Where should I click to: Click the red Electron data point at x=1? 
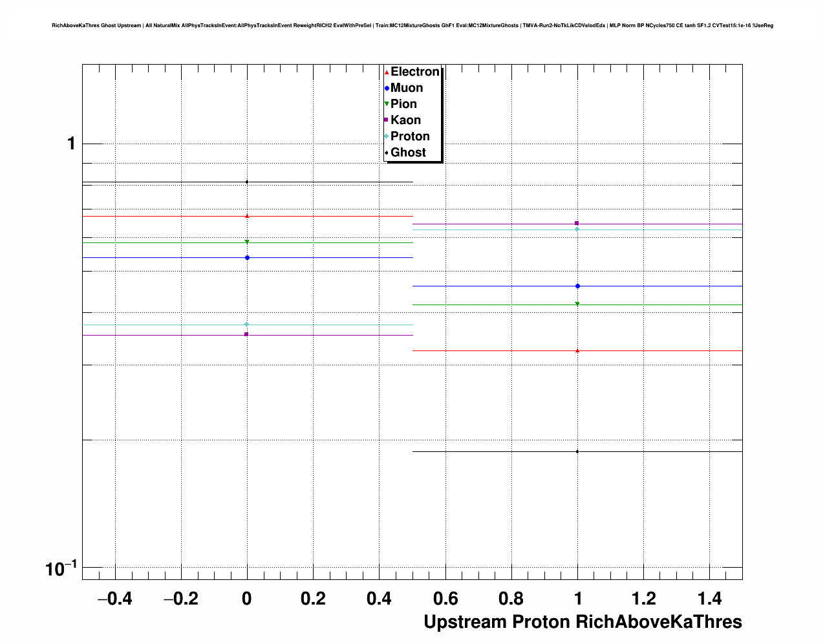[577, 350]
